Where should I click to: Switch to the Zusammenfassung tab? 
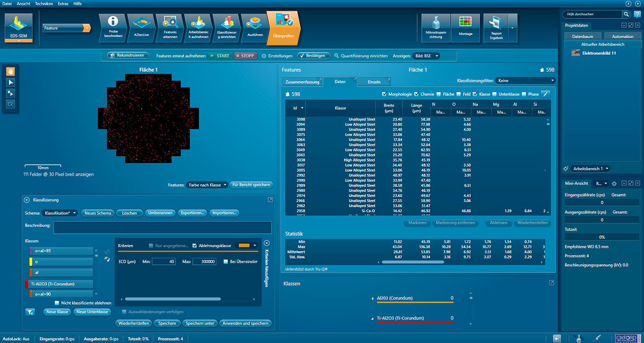(x=302, y=81)
